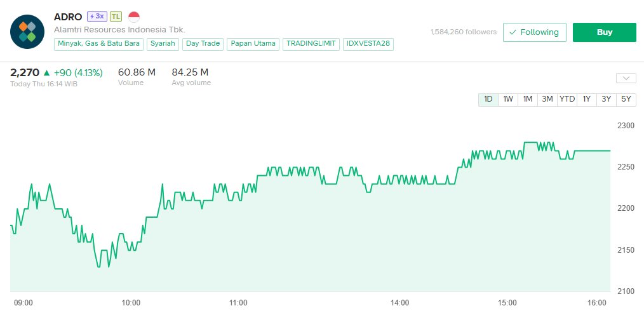Screen dimensions: 644x320
Task: Open the IDXVESTA28 tag
Action: pos(368,44)
